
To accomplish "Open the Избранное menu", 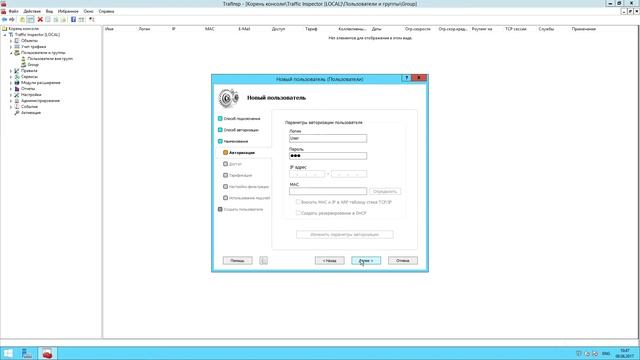I will point(68,11).
